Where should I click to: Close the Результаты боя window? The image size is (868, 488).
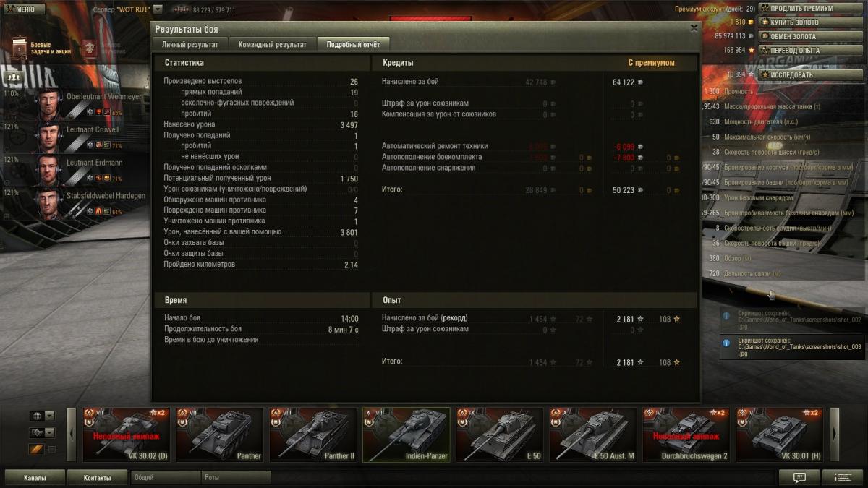694,28
